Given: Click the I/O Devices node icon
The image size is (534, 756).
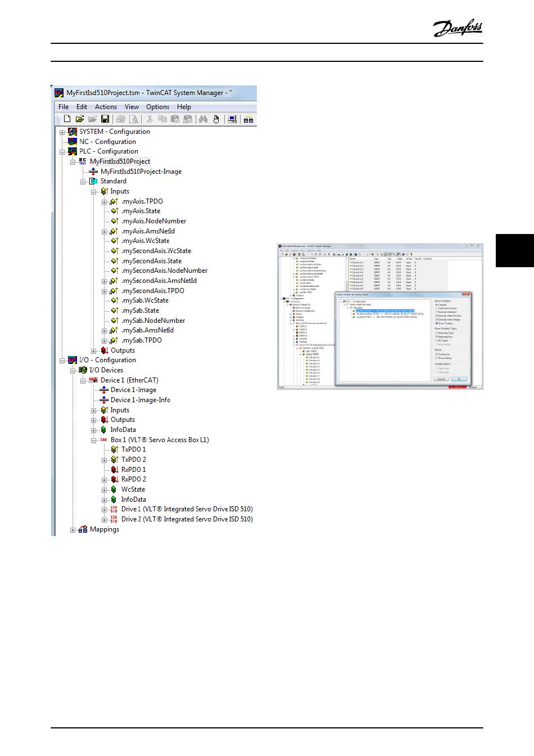Looking at the screenshot, I should pos(83,370).
